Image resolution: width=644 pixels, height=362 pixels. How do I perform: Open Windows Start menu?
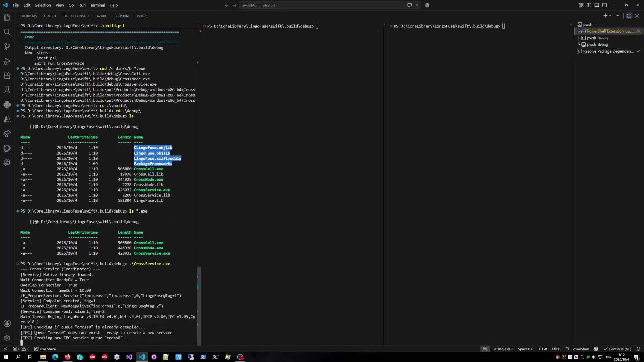(x=6, y=357)
